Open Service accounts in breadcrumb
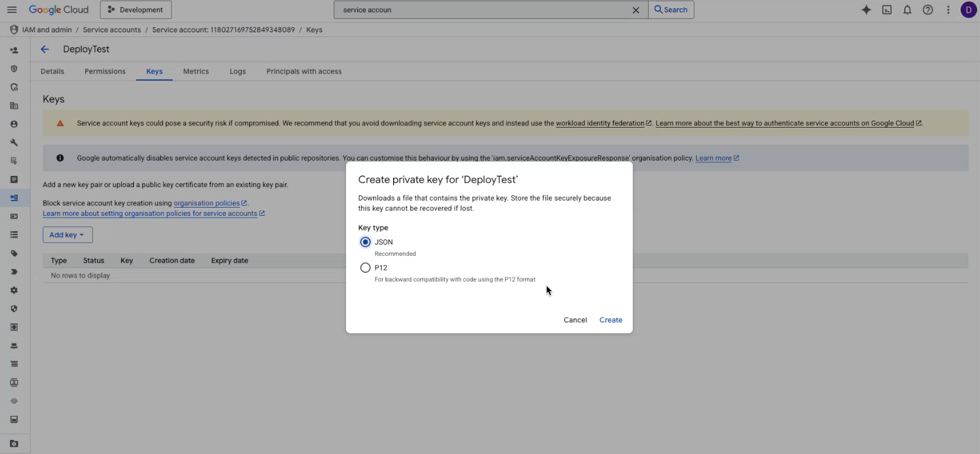Screen dimensions: 980x454 coord(112,30)
